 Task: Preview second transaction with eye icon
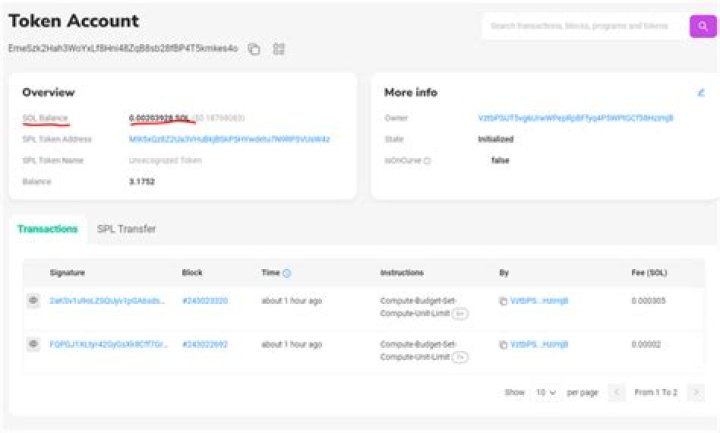click(x=33, y=344)
